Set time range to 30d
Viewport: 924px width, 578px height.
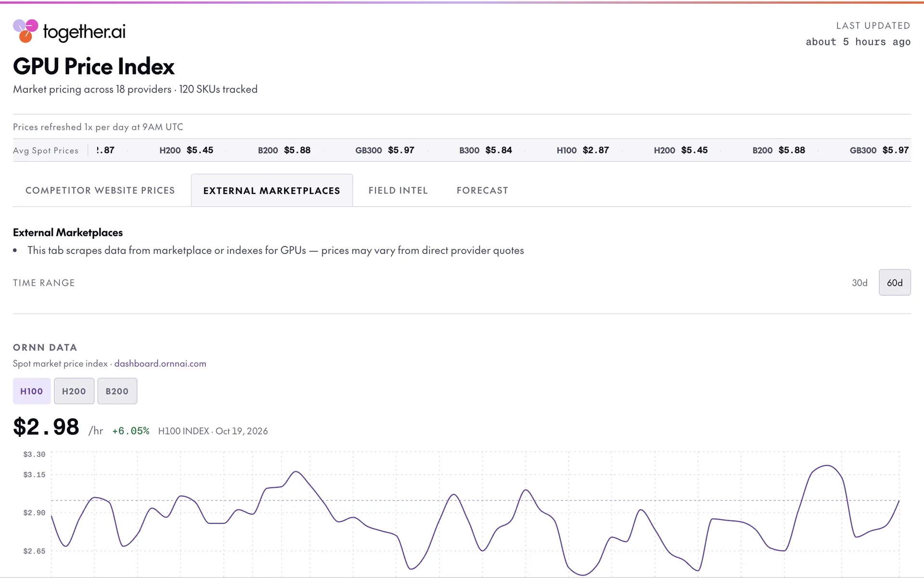[860, 283]
